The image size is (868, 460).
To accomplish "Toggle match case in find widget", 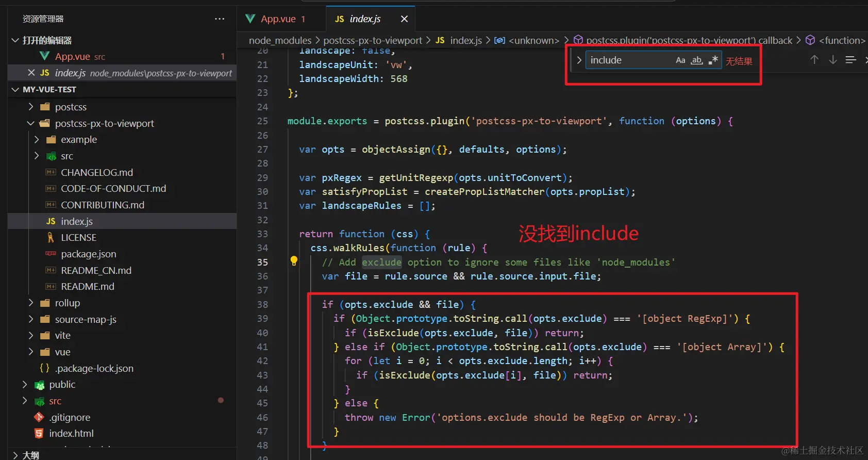I will tap(680, 60).
